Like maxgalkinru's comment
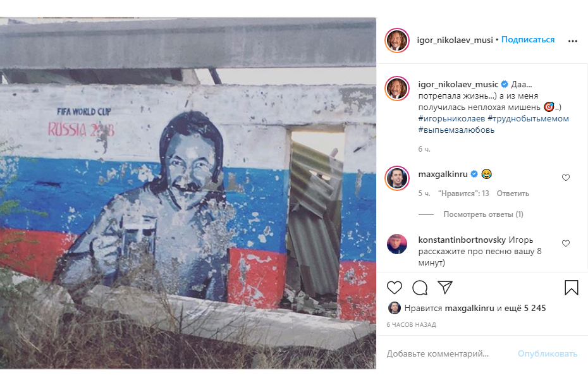Screen dimensions: 588x392 click(x=566, y=178)
